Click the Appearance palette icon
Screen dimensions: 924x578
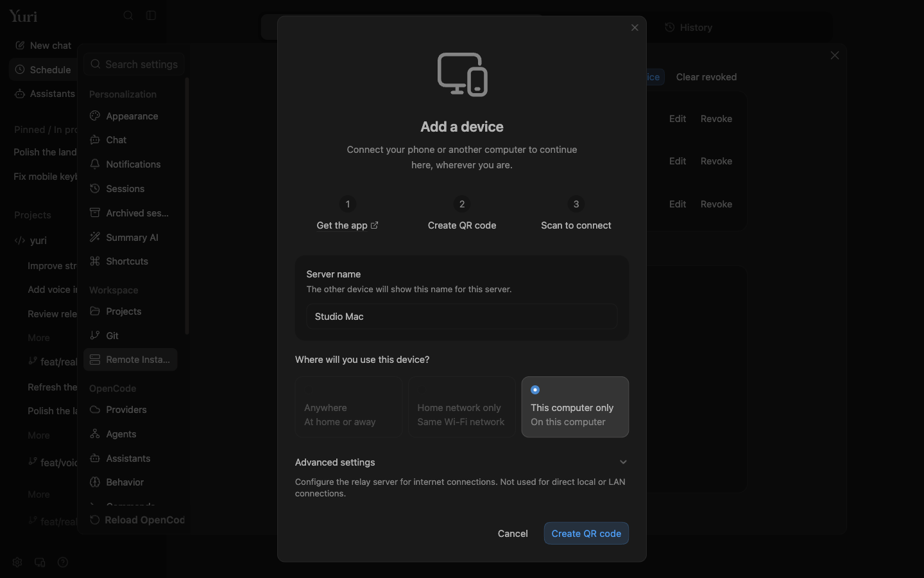pos(95,116)
